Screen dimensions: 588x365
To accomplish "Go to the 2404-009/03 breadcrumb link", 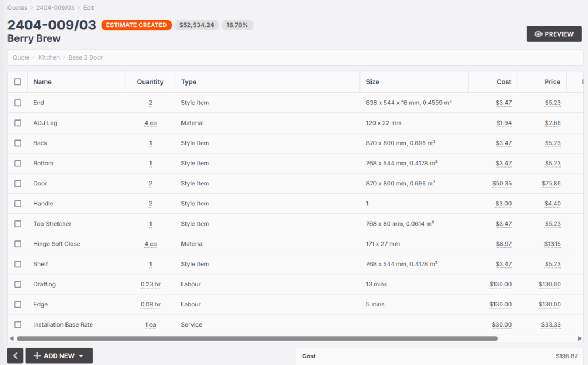I will 55,8.
